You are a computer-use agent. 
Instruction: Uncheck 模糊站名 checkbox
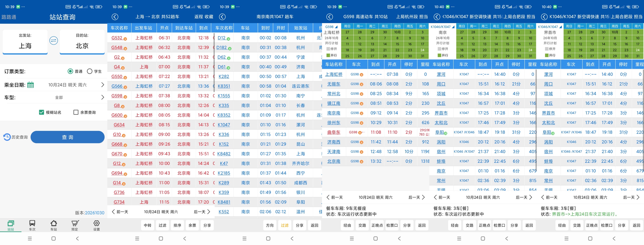[41, 112]
